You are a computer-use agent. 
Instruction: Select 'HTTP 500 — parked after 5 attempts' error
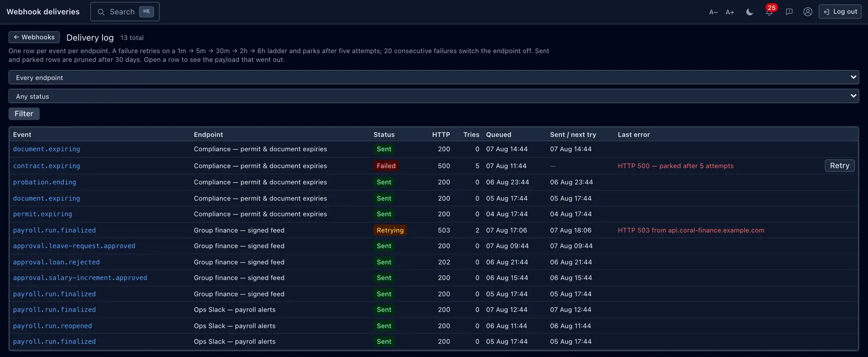click(x=676, y=166)
